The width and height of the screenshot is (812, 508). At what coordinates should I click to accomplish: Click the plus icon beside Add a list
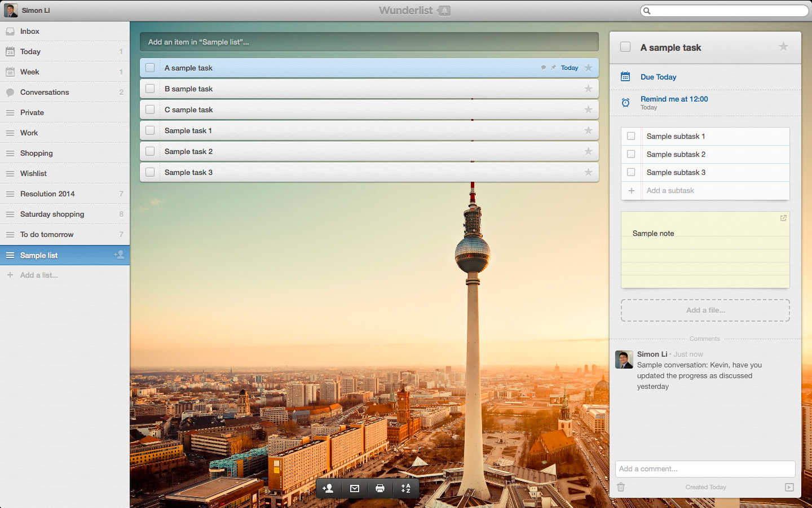click(x=10, y=275)
